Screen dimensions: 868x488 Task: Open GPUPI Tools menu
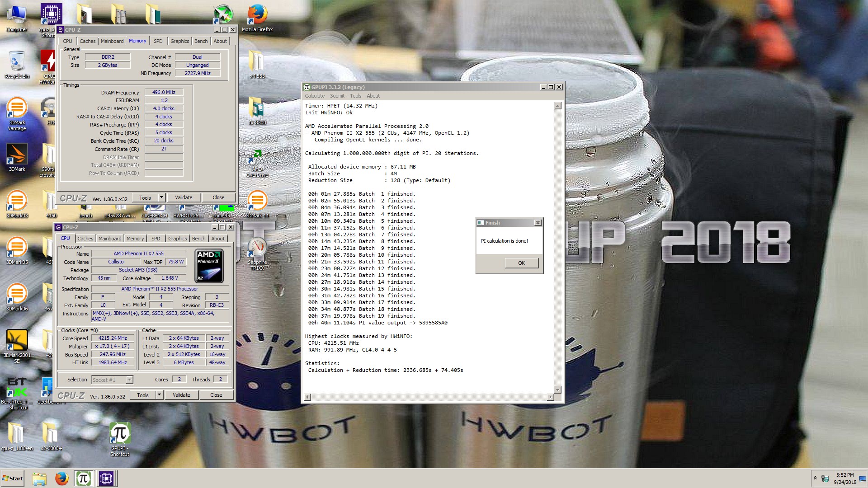[356, 96]
